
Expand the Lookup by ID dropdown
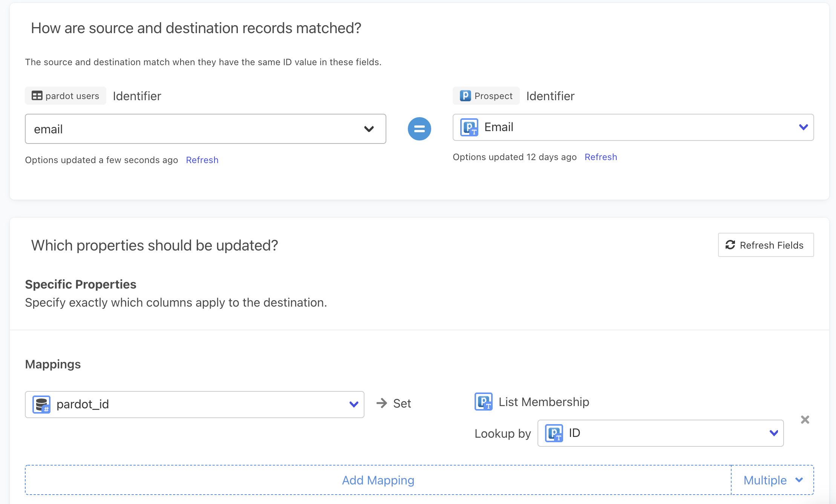(660, 433)
